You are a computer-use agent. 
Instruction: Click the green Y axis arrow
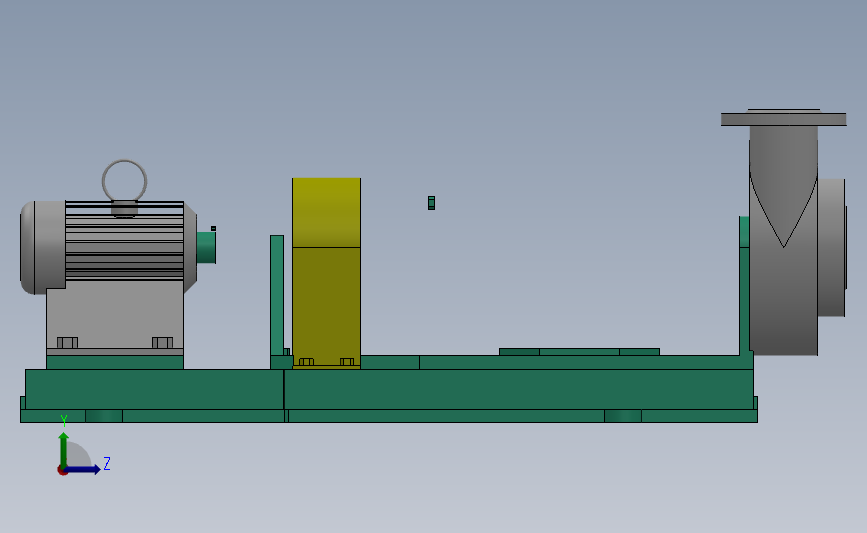[x=64, y=451]
